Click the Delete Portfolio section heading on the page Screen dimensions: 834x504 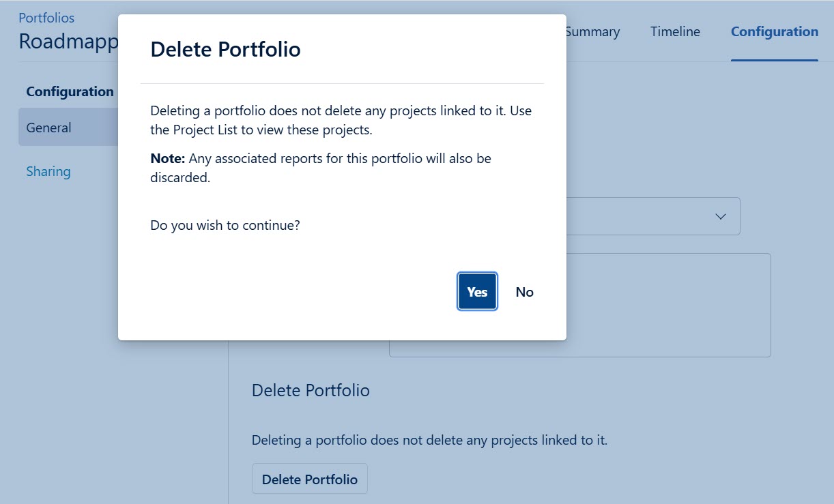pyautogui.click(x=311, y=390)
